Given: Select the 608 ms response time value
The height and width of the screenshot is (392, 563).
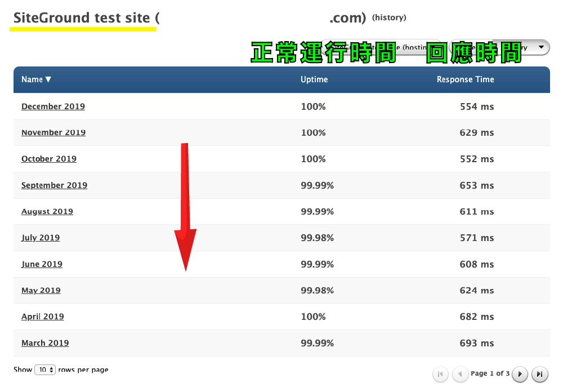Looking at the screenshot, I should click(x=477, y=265).
